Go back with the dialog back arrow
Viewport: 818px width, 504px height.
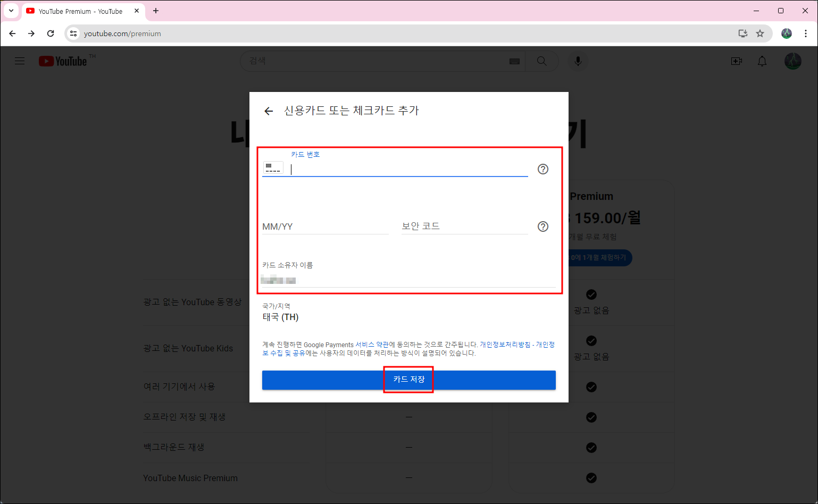click(269, 111)
